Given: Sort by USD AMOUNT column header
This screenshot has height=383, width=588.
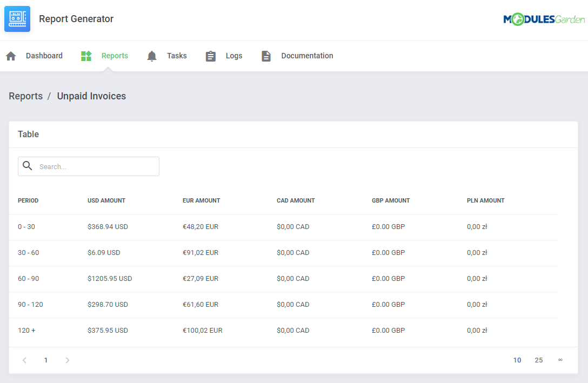Looking at the screenshot, I should point(106,201).
